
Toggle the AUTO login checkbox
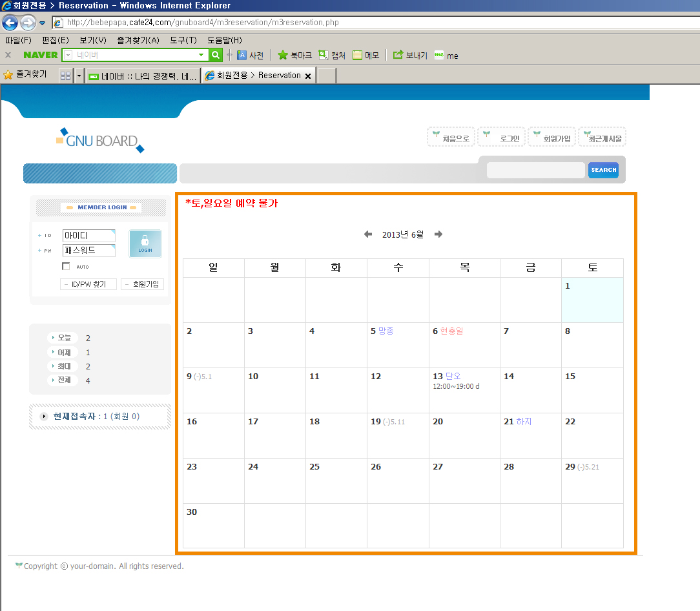click(66, 266)
